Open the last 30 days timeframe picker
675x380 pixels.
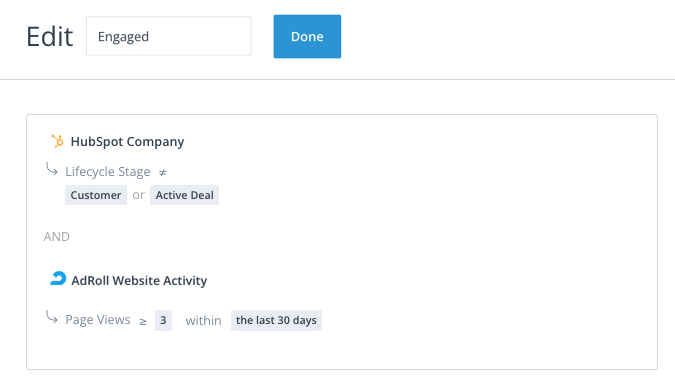pyautogui.click(x=276, y=320)
